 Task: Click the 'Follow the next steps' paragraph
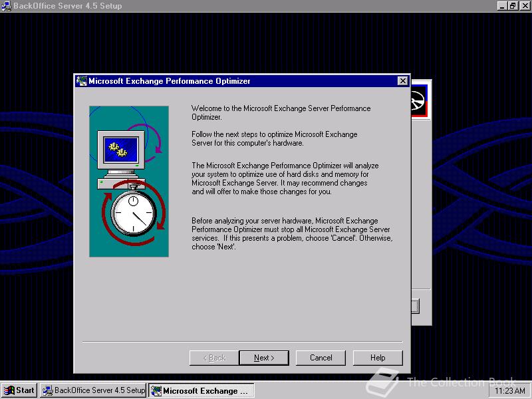pyautogui.click(x=275, y=138)
